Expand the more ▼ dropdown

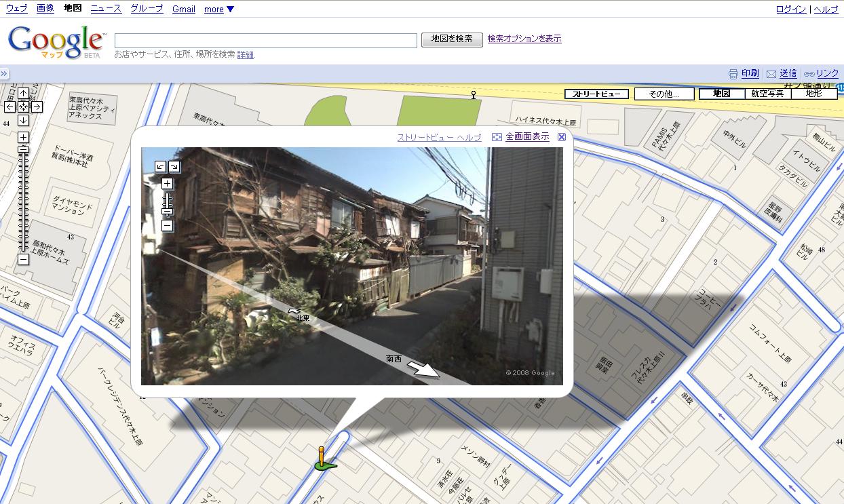pyautogui.click(x=219, y=9)
